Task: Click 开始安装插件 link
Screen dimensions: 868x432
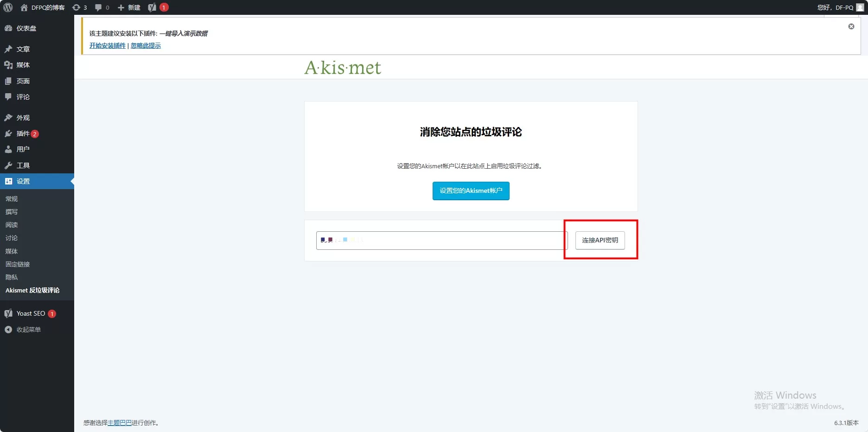Action: (x=108, y=45)
